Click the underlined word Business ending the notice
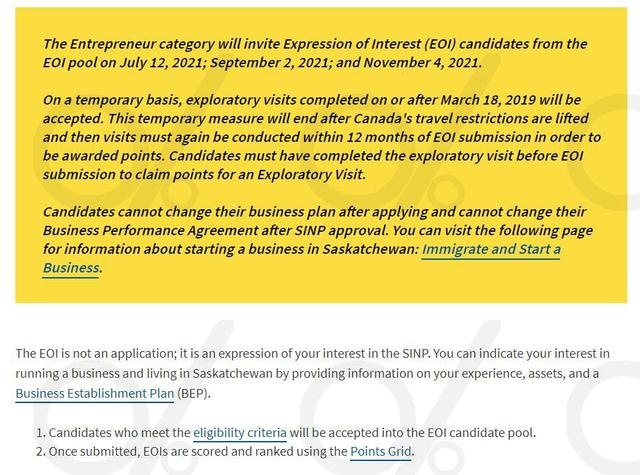Screen dimensions: 640x475 point(71,268)
